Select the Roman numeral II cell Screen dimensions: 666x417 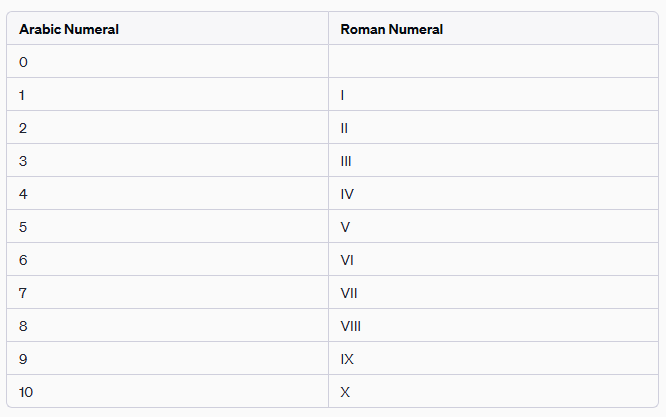click(x=344, y=128)
